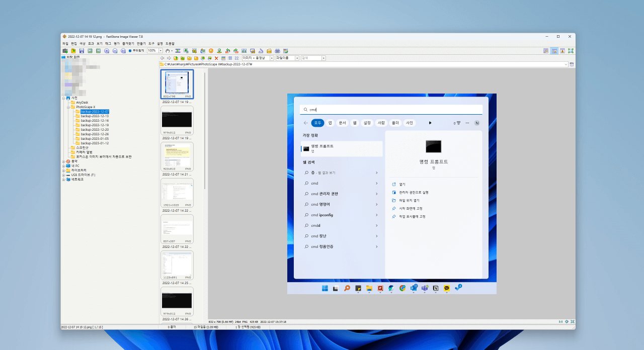
Task: Expand the 음악 tree node
Action: pos(63,161)
